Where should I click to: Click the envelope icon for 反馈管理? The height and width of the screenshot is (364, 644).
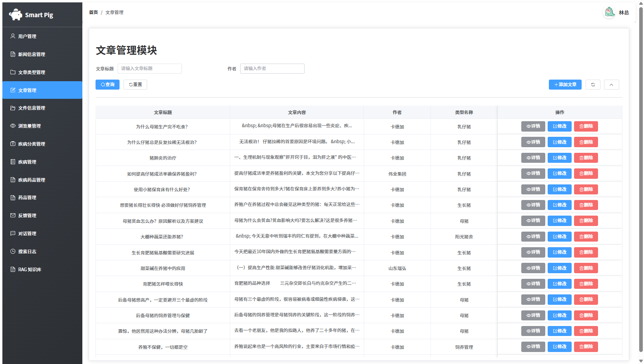click(13, 215)
